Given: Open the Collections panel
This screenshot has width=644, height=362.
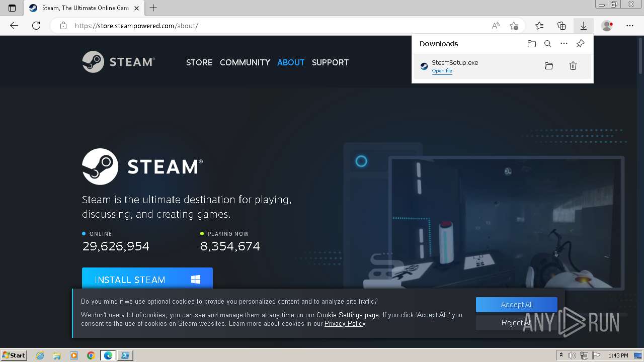Looking at the screenshot, I should click(x=561, y=26).
